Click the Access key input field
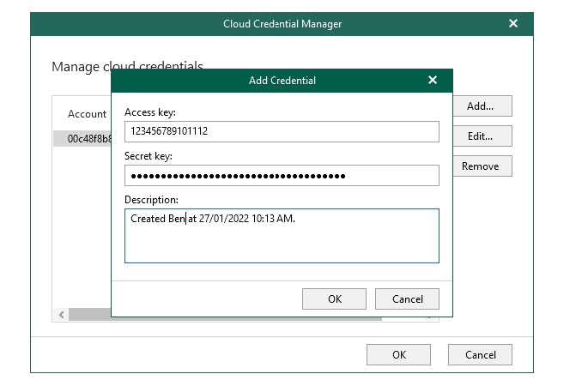 pos(282,131)
